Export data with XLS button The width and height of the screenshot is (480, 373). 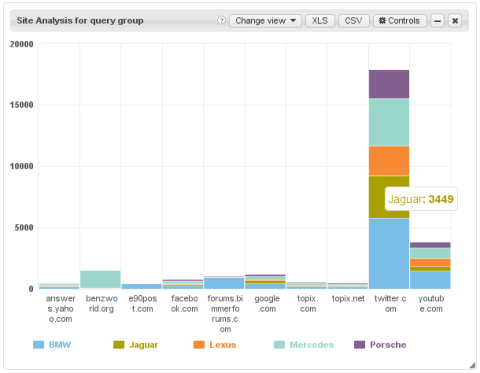pos(320,21)
